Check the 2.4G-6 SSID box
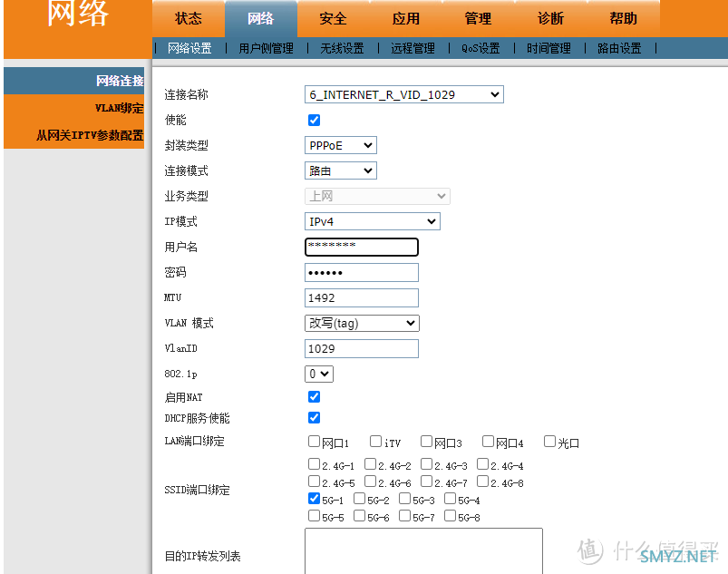728x574 pixels. 370,482
